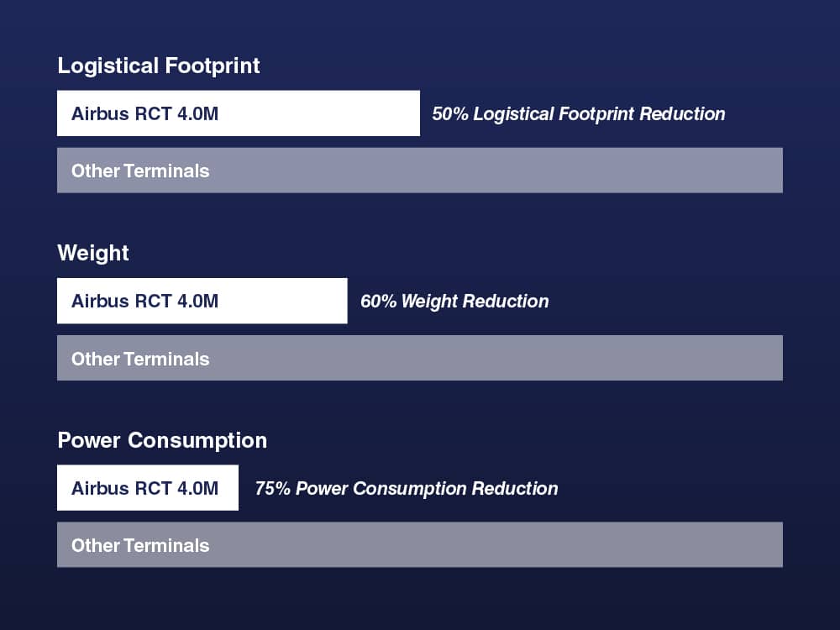Click the 75% figure beside the shortest bar
The width and height of the screenshot is (840, 630).
point(272,489)
